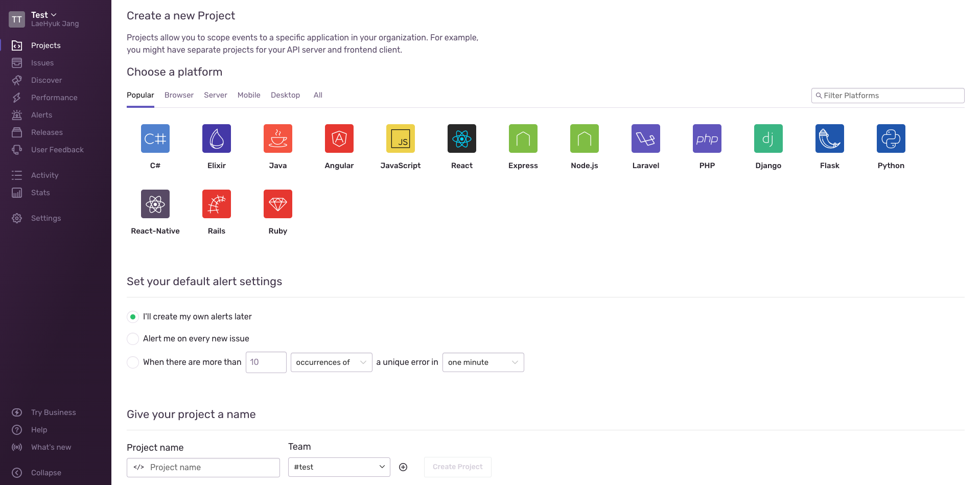Viewport: 980px width, 485px height.
Task: Open the #test team dropdown
Action: point(339,467)
